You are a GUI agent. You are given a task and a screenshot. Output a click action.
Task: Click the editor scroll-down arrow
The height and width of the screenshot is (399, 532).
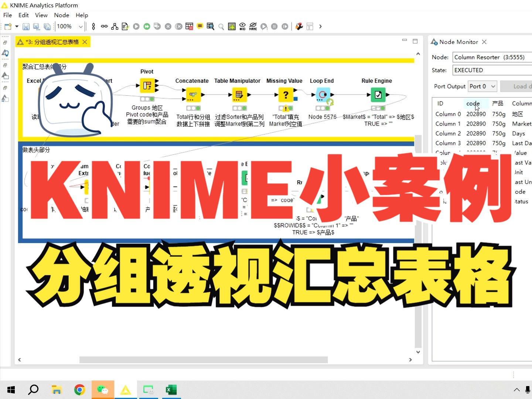pyautogui.click(x=418, y=352)
